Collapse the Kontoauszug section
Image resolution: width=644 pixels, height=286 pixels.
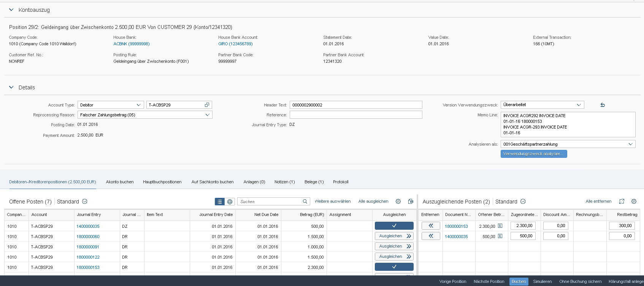click(11, 10)
